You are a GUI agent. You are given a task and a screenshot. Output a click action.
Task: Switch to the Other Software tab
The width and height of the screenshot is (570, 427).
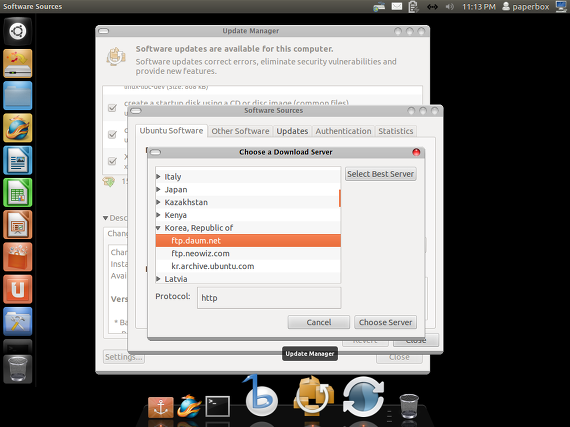(240, 131)
